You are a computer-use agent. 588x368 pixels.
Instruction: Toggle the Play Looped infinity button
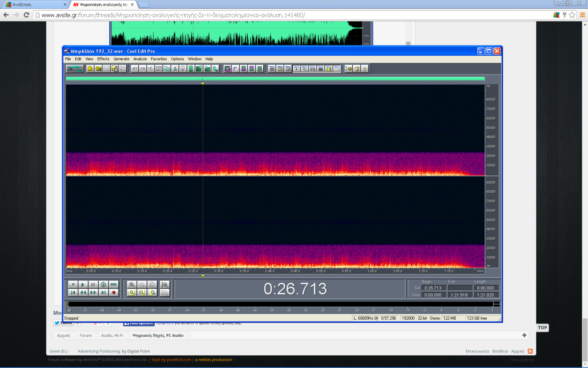tap(113, 285)
